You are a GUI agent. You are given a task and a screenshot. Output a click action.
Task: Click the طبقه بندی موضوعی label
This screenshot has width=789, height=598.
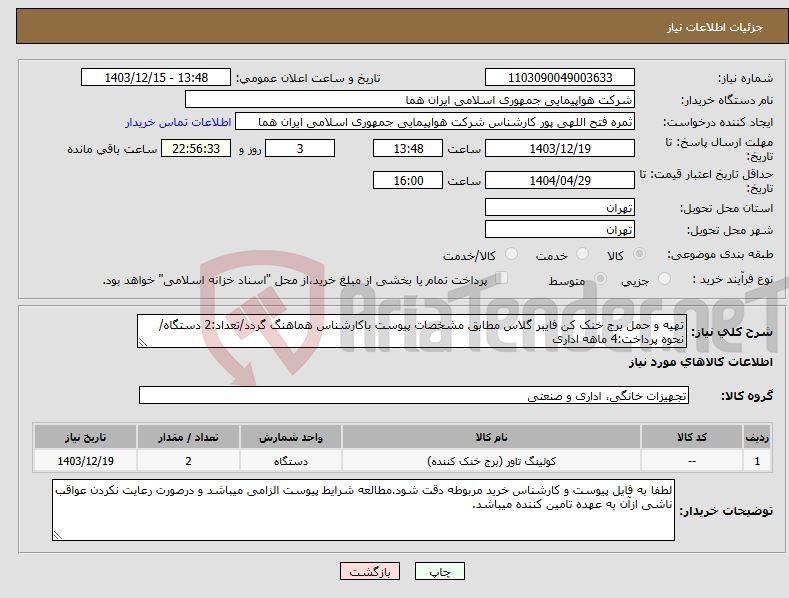point(720,255)
